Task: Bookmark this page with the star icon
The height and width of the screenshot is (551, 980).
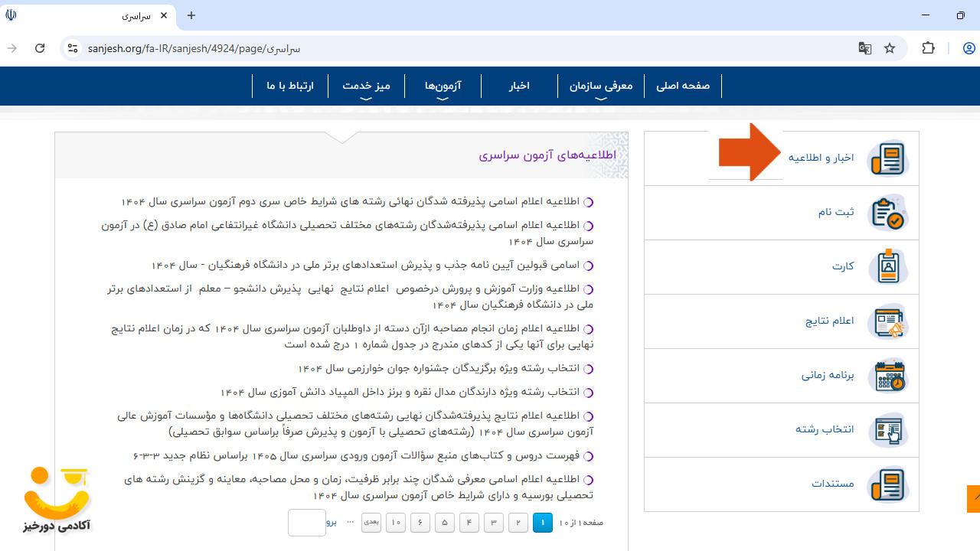Action: [890, 48]
